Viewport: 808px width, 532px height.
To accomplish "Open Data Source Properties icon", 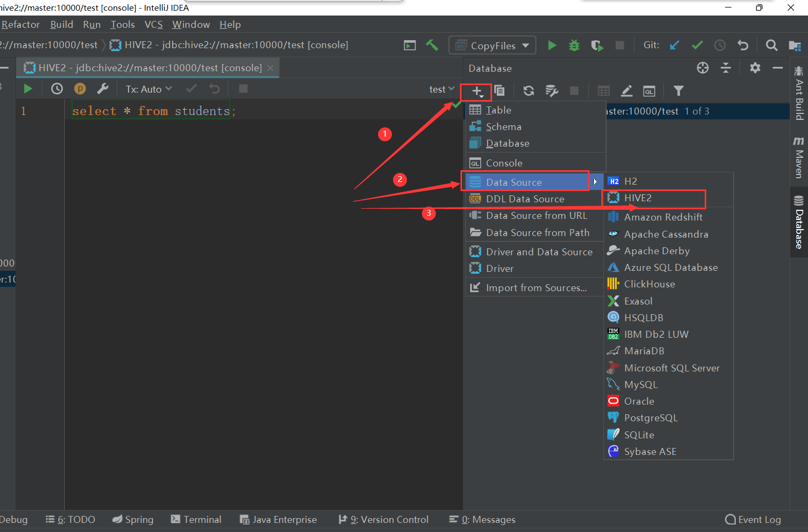I will pos(552,90).
